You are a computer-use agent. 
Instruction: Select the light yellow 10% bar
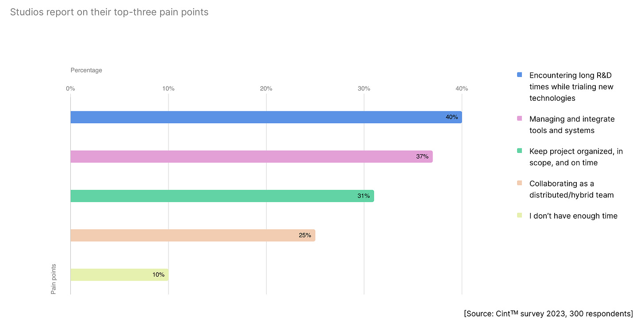tap(119, 274)
